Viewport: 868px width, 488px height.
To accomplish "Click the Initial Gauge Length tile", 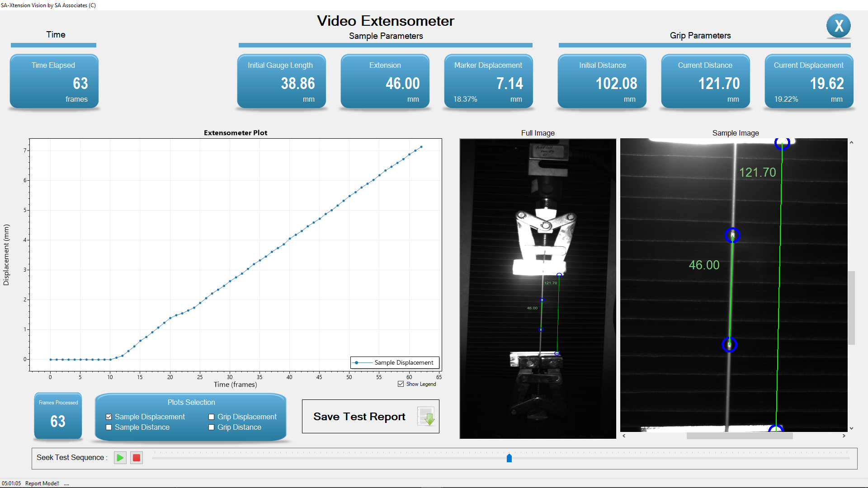I will [x=281, y=81].
